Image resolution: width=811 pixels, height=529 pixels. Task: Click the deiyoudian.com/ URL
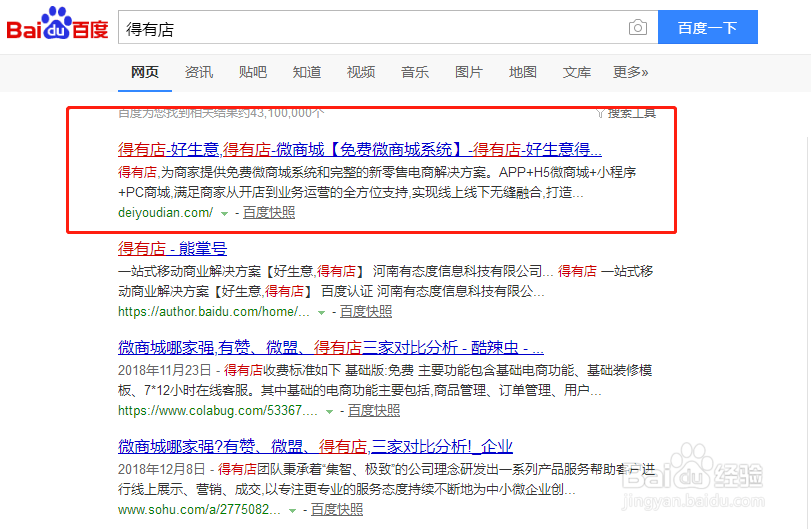(166, 213)
